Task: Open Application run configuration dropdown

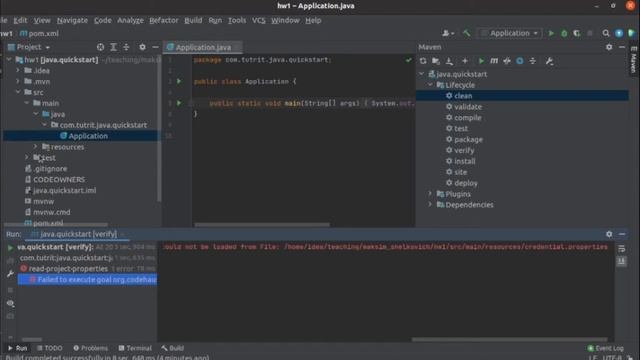Action: 510,33
